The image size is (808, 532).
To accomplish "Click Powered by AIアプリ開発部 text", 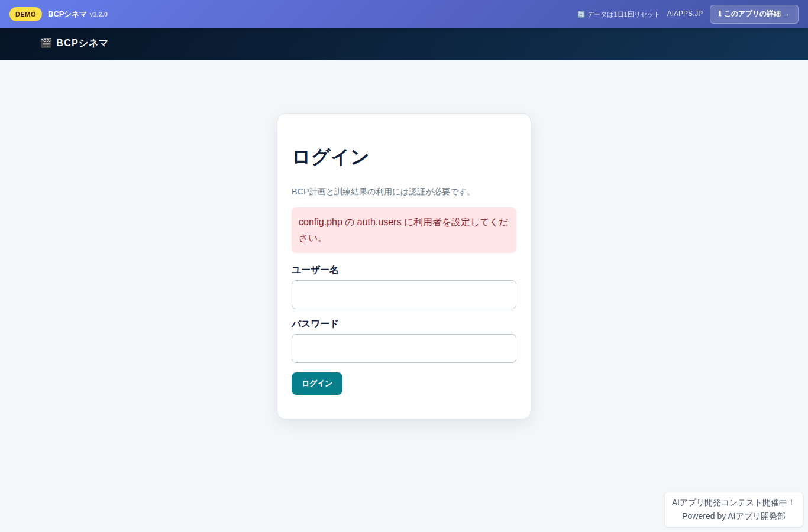I will tap(733, 516).
